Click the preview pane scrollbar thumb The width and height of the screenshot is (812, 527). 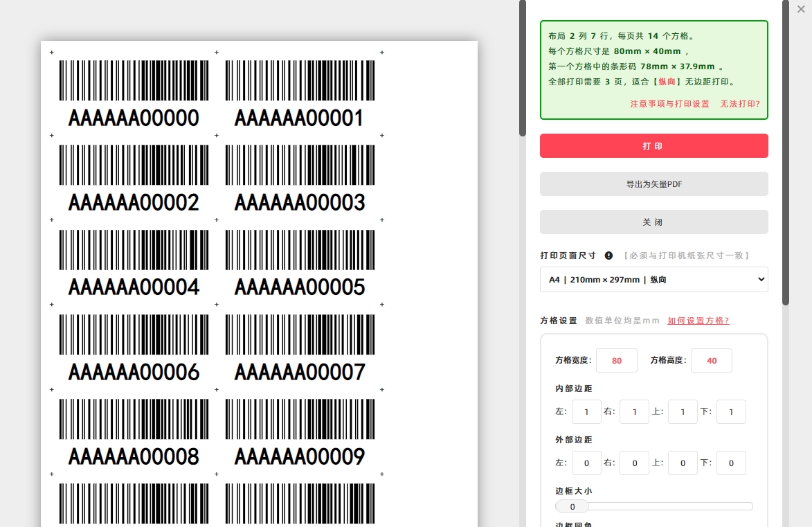point(523,68)
